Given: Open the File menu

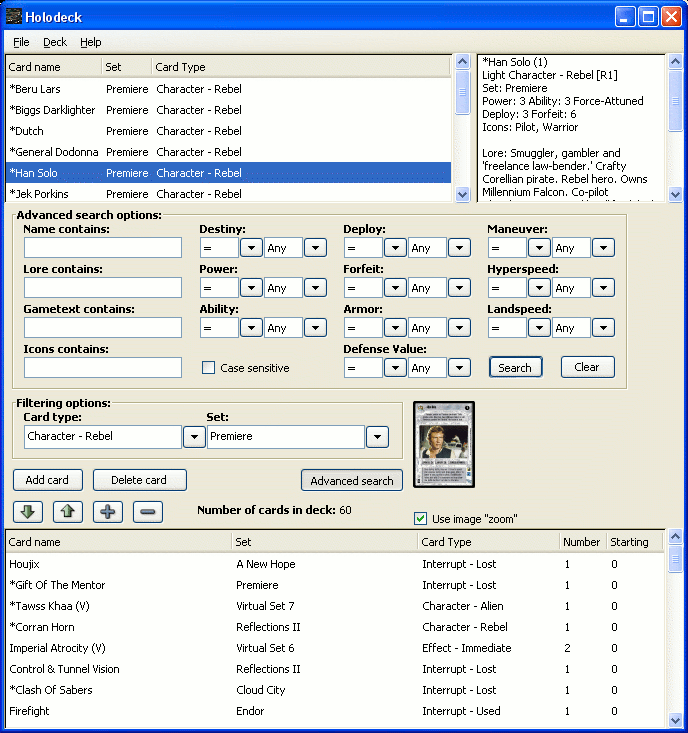Looking at the screenshot, I should click(21, 42).
